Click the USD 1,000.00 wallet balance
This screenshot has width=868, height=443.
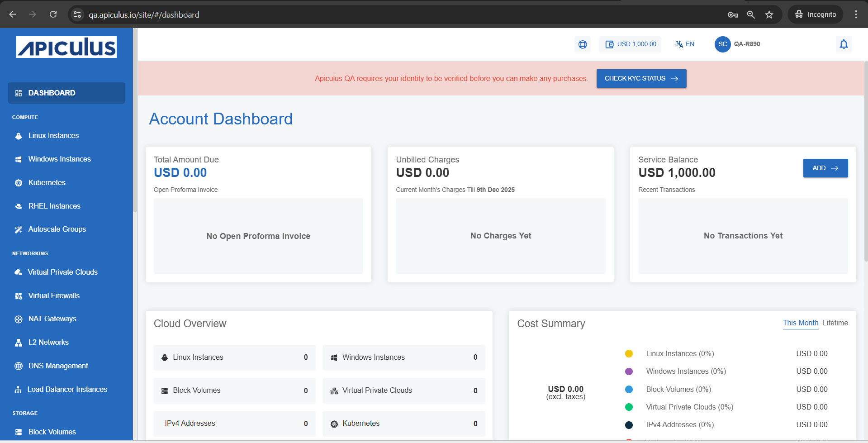[630, 44]
